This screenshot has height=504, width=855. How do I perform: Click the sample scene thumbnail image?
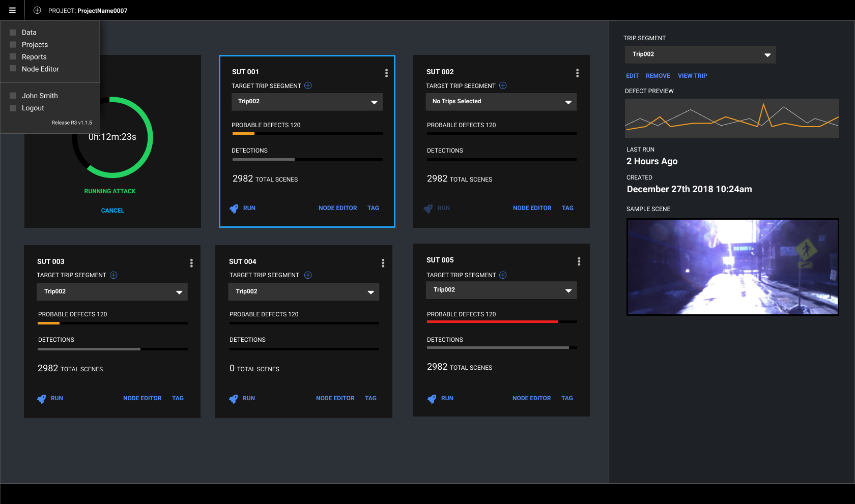pos(732,267)
